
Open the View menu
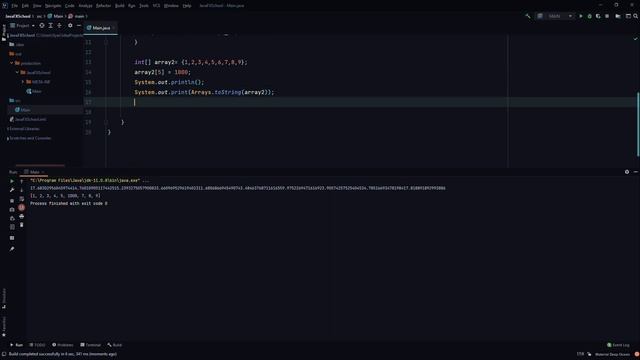coord(37,6)
